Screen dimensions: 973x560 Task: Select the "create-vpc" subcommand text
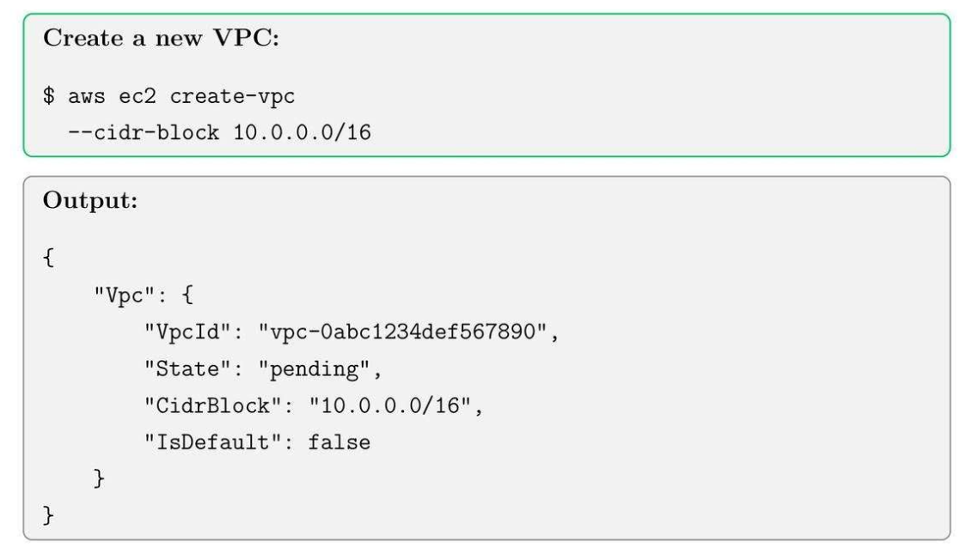click(x=232, y=97)
